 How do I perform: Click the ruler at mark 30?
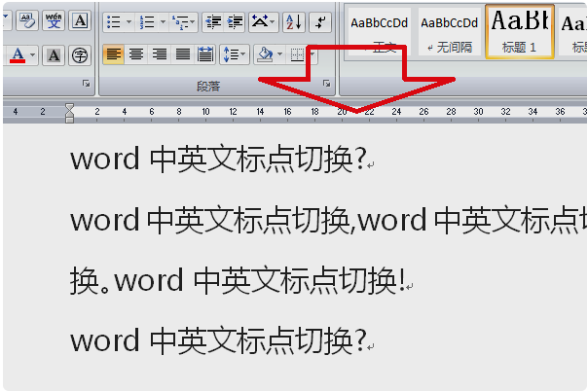pos(478,111)
